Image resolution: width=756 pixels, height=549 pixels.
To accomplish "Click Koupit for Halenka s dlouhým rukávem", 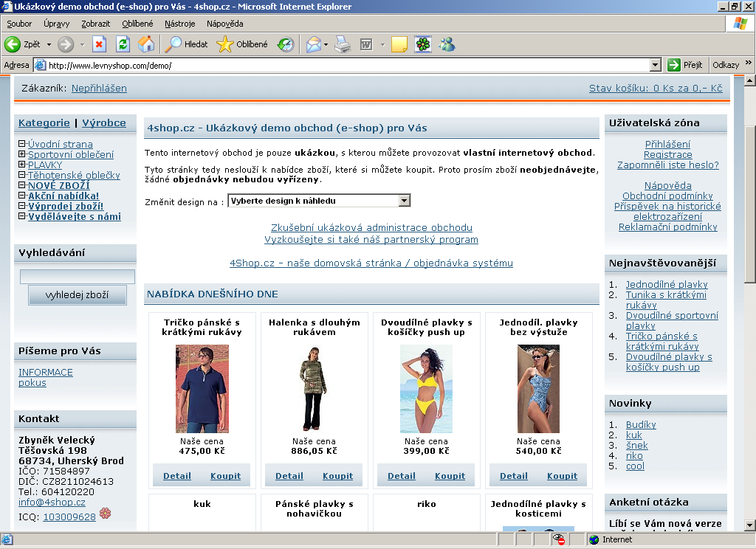I will [337, 476].
